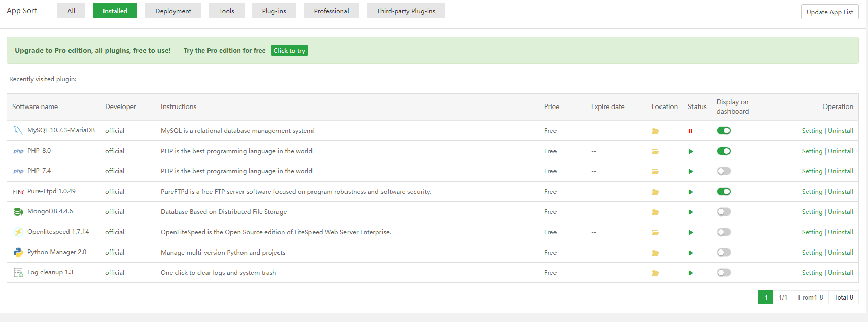
Task: Uninstall Openlitespeed 1.7.14 via its link
Action: tap(840, 232)
